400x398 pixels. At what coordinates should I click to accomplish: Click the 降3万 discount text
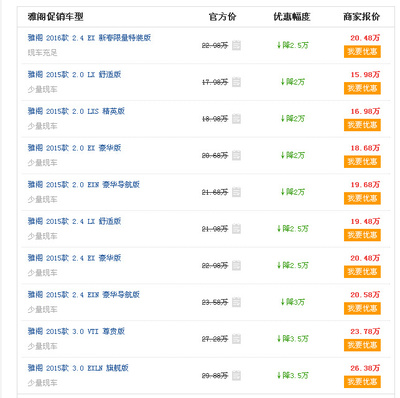[x=293, y=302]
